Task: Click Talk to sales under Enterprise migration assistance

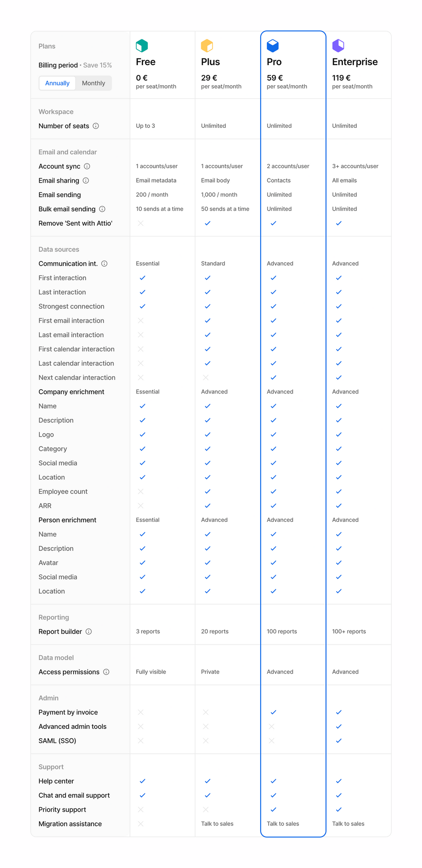Action: pyautogui.click(x=348, y=823)
